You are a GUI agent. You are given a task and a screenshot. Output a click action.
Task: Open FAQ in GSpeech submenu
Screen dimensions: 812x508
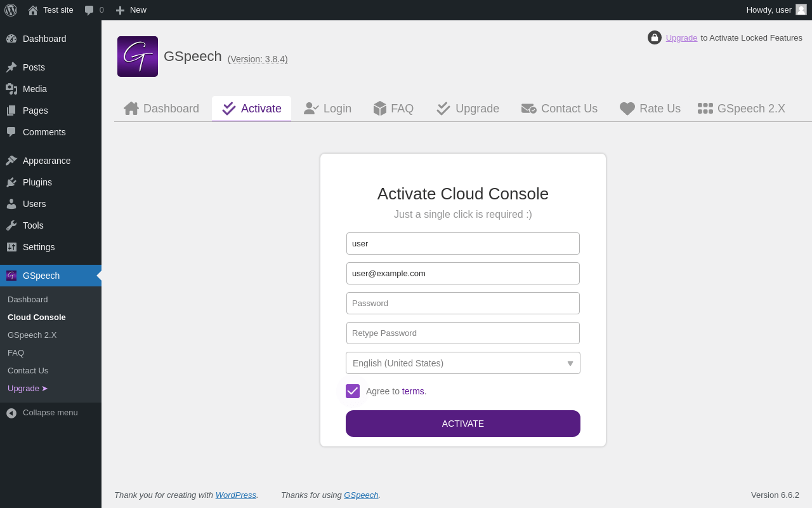[16, 352]
